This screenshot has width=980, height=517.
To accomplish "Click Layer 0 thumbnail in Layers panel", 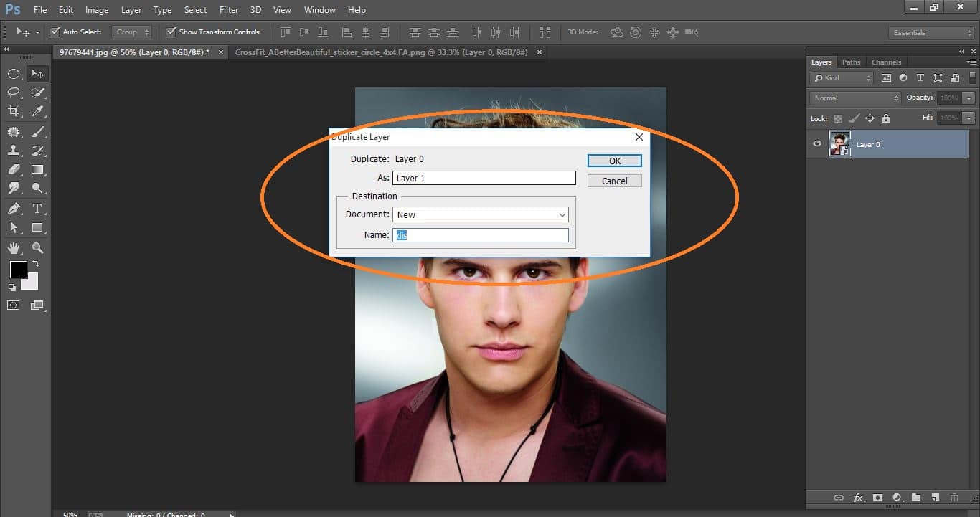I will pos(839,143).
